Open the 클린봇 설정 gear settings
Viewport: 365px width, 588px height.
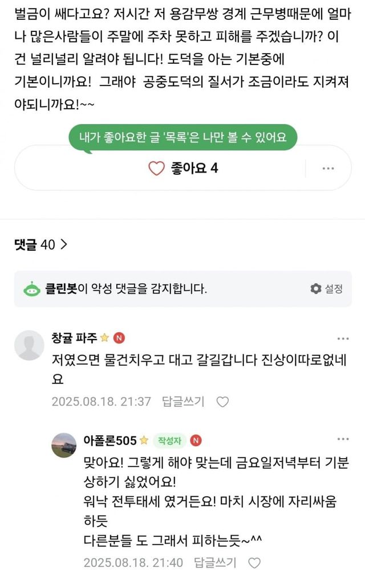[327, 289]
